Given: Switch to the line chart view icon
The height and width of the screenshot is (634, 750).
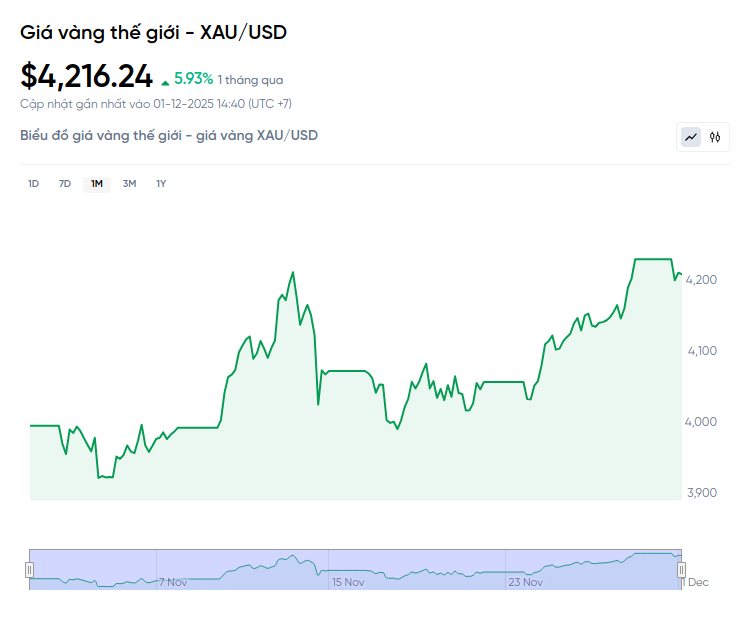Looking at the screenshot, I should (691, 137).
